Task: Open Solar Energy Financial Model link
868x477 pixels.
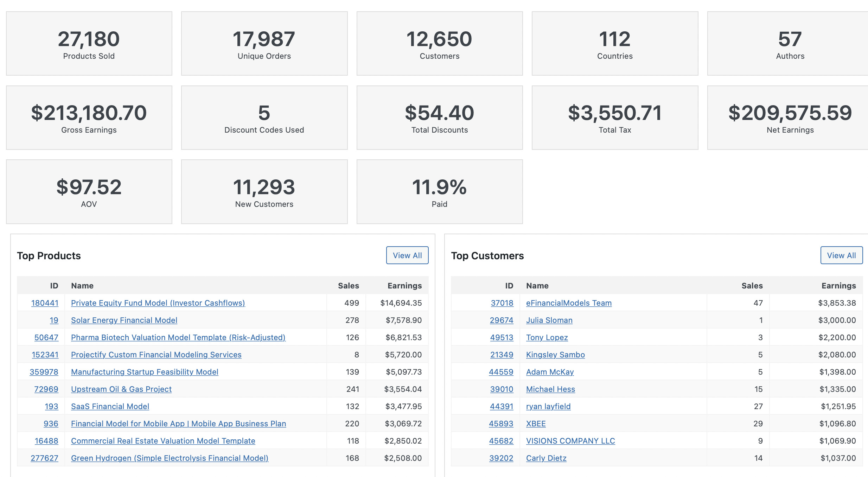Action: click(124, 320)
